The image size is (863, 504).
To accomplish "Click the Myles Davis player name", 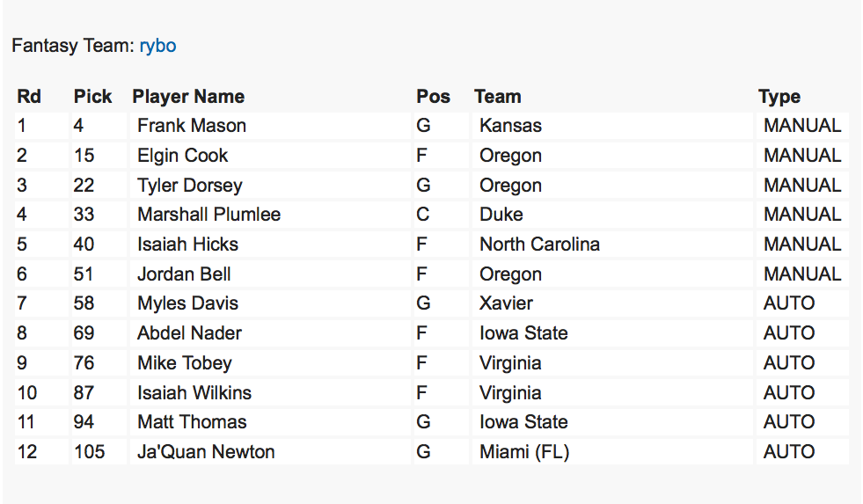I will pos(187,303).
